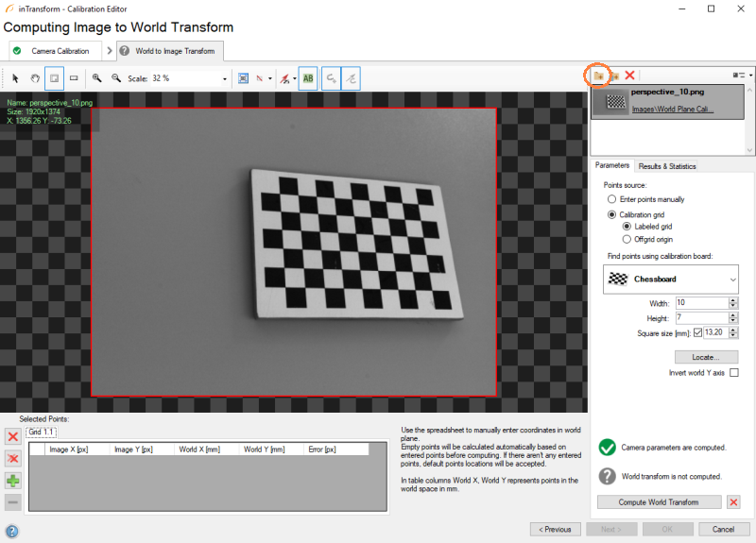756x543 pixels.
Task: Click the circled add image folder icon
Action: pos(597,75)
